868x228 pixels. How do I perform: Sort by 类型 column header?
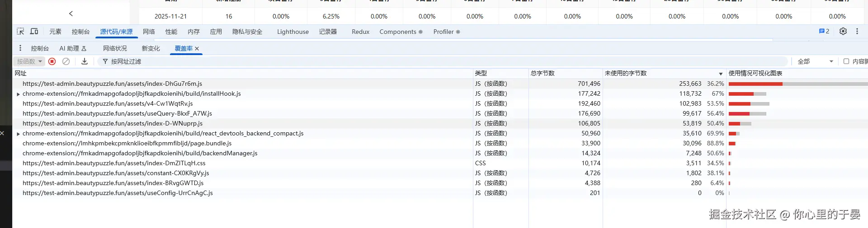pos(501,73)
